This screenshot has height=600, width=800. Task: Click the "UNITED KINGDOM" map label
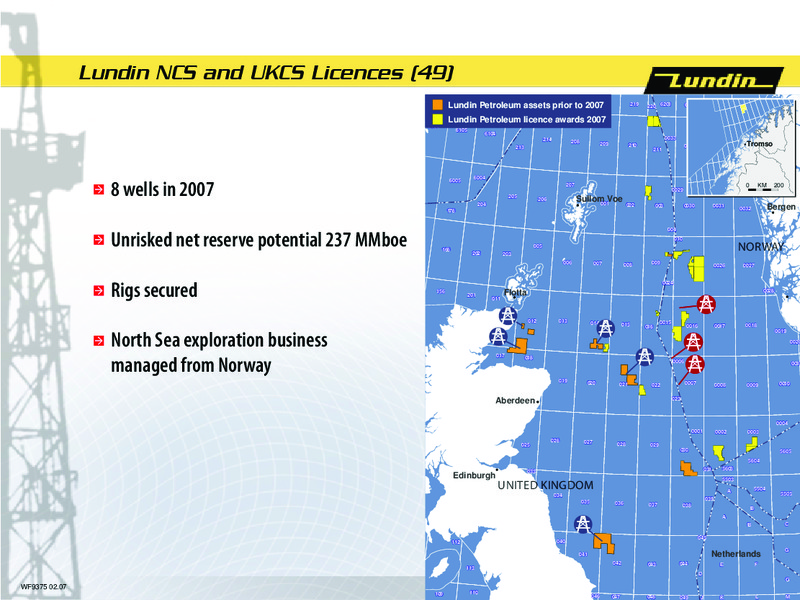(545, 485)
